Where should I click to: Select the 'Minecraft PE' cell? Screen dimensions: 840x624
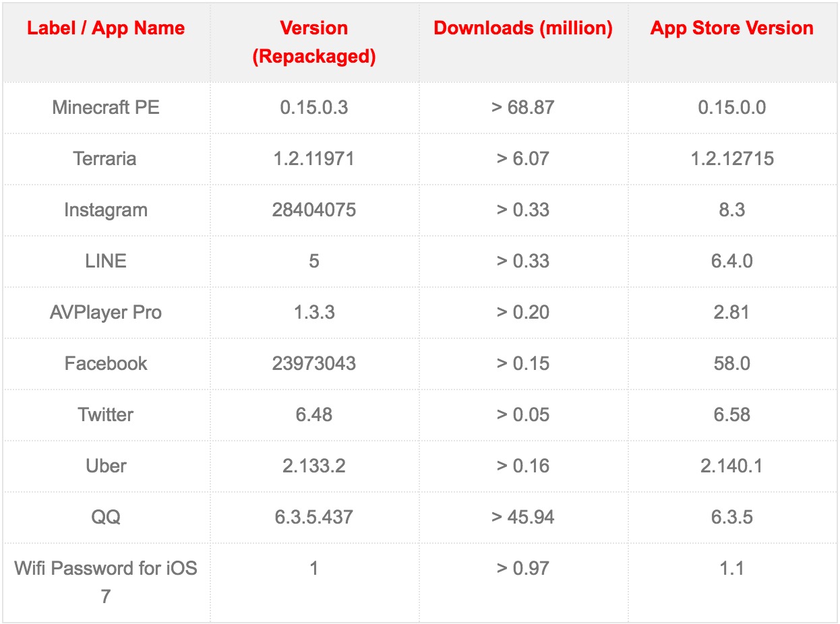click(106, 107)
